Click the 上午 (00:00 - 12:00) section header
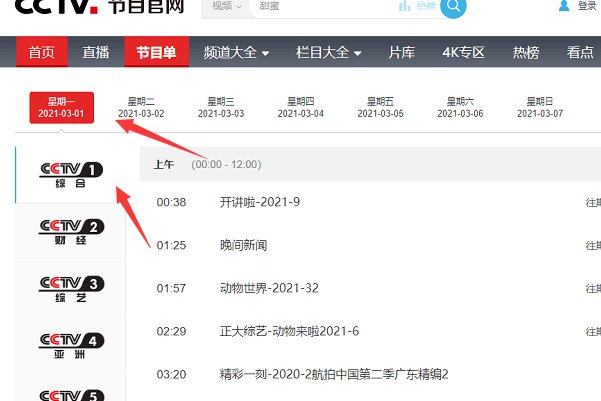Image resolution: width=601 pixels, height=401 pixels. coord(370,164)
